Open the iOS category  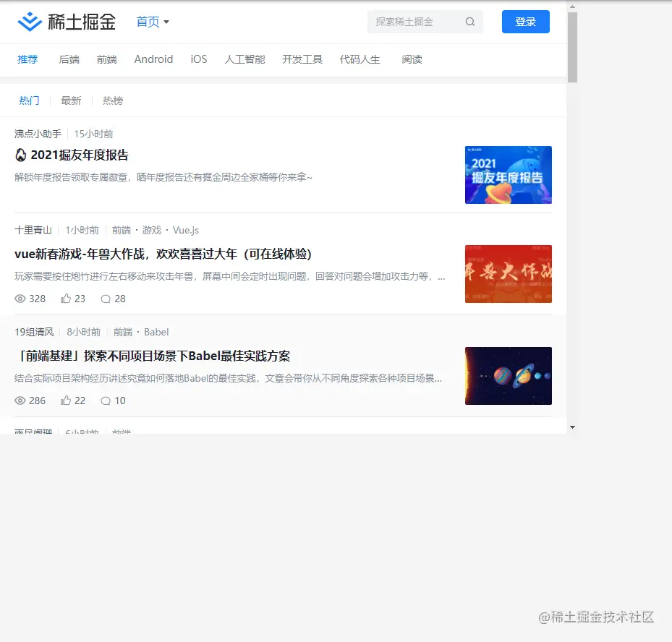pos(199,59)
